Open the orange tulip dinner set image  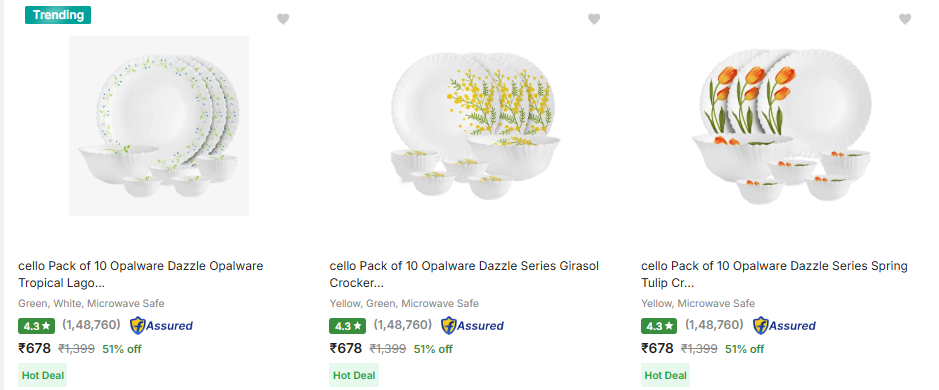pos(784,127)
